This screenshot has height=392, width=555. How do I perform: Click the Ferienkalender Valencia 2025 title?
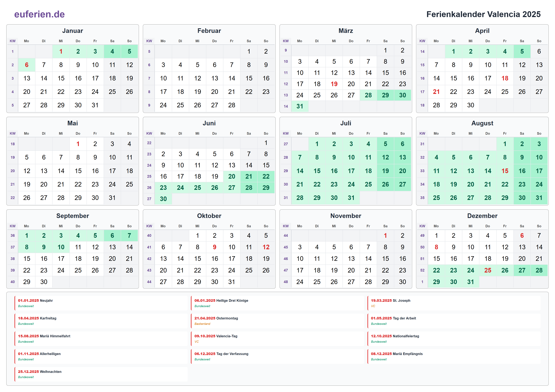(483, 14)
